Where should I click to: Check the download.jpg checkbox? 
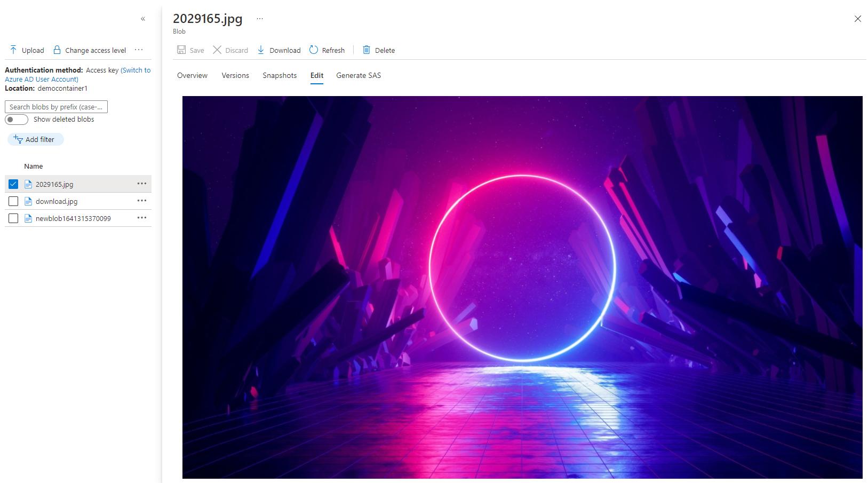(x=13, y=201)
